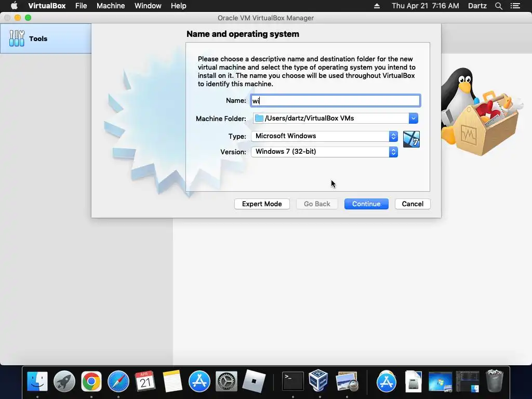Click the yellow minimize window button
This screenshot has height=399, width=532.
[x=18, y=18]
